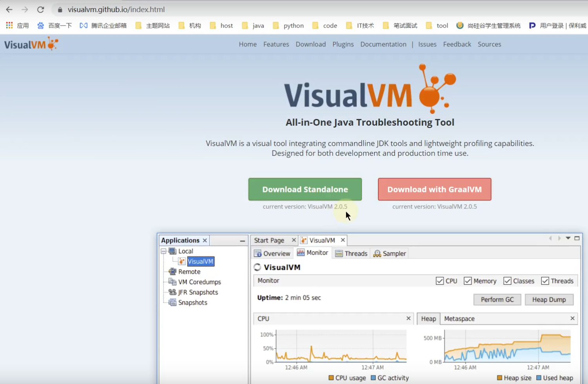Expand the java bookmark folder
Screen dimensions: 588x384
(253, 26)
